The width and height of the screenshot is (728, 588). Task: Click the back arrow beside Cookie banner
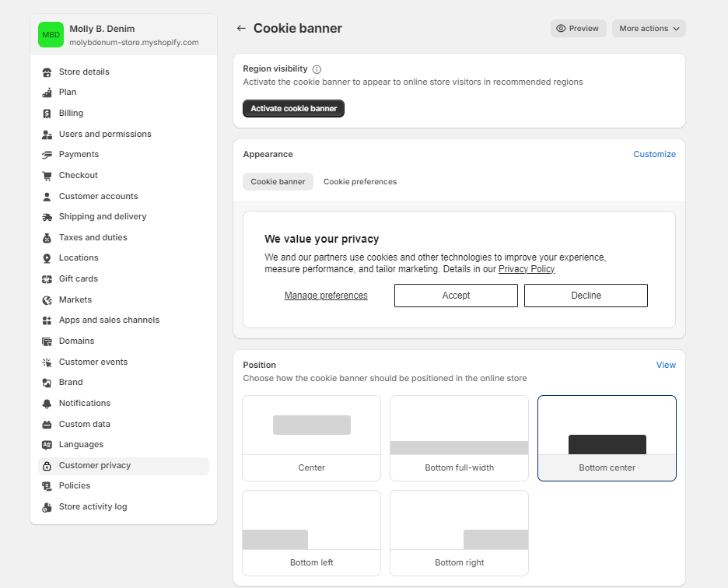(241, 28)
